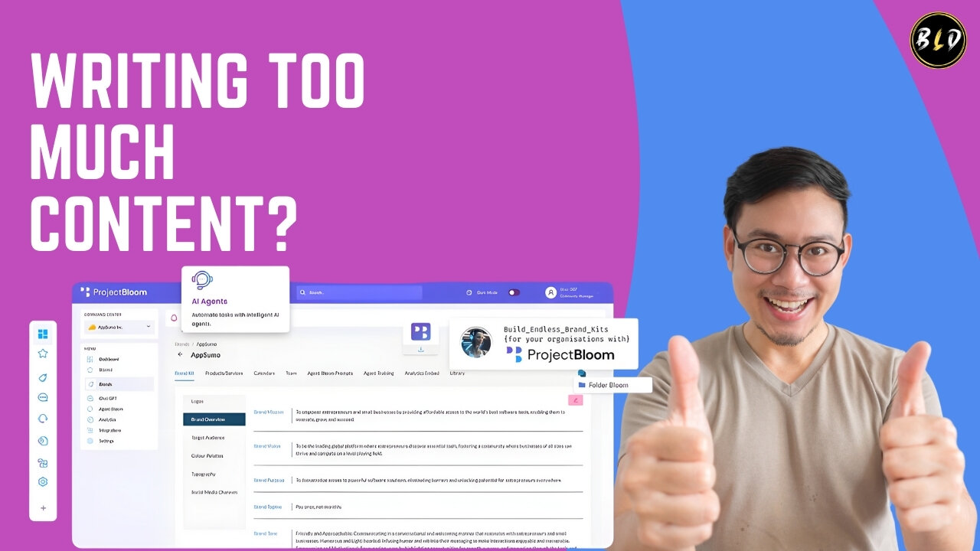Open the shapes integrations icon in floating sidebar

coord(43,462)
